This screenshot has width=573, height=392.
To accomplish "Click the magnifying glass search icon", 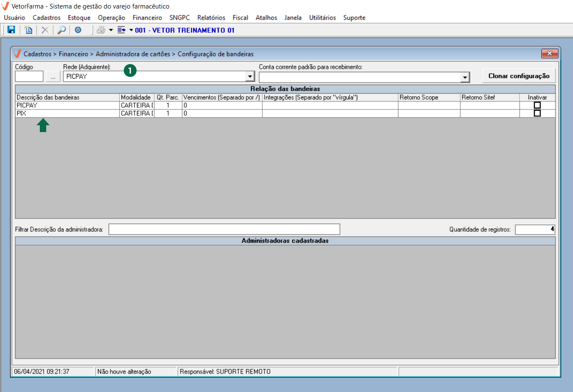I will pyautogui.click(x=62, y=30).
